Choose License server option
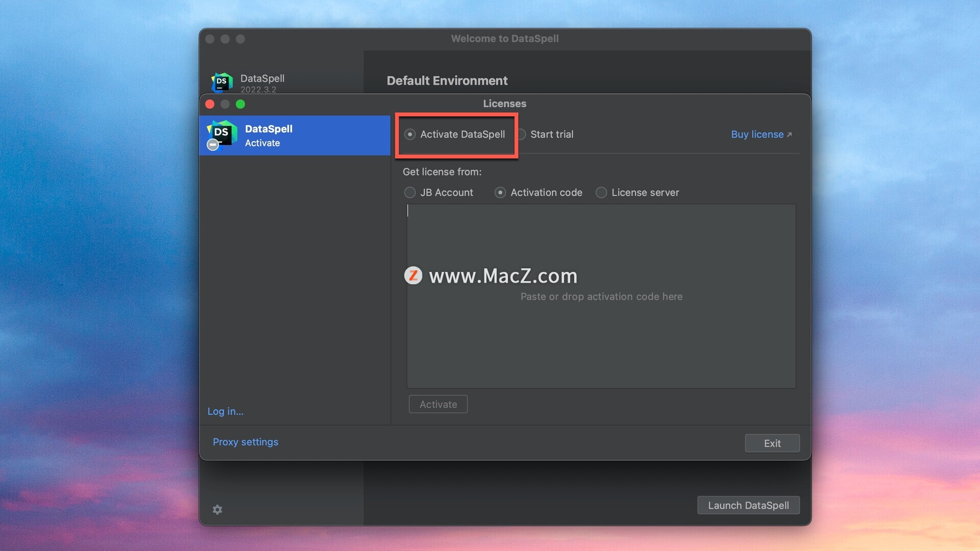 point(601,192)
